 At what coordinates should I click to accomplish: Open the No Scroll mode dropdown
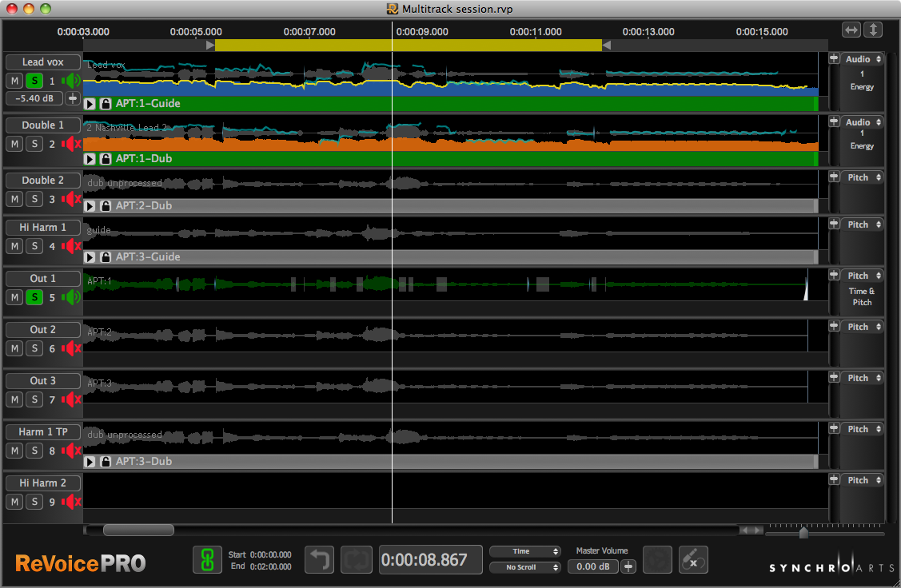point(524,567)
